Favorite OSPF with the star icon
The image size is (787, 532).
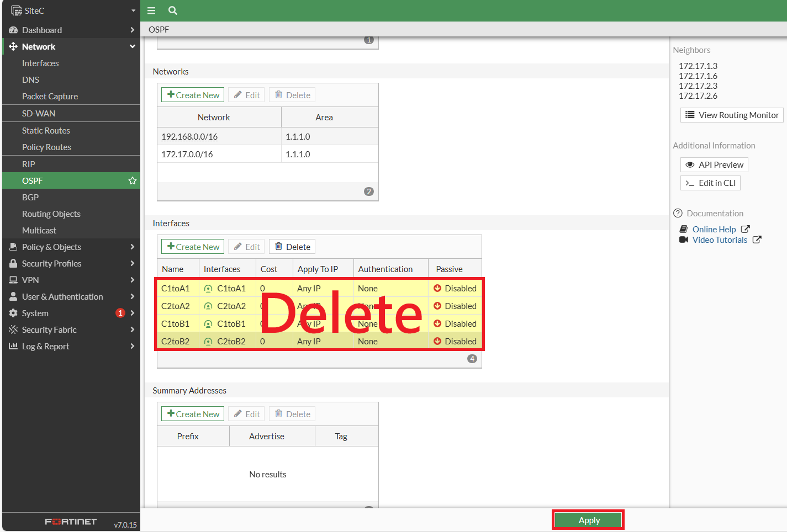pyautogui.click(x=133, y=180)
